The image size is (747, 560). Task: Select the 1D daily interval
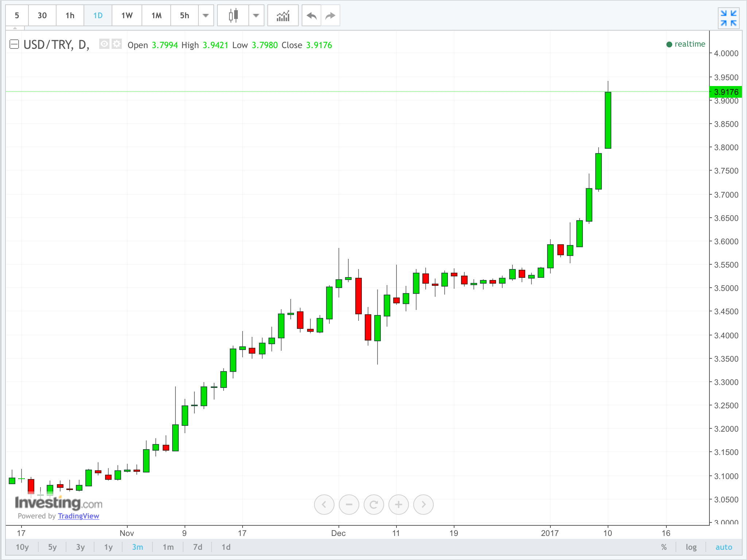tap(98, 15)
